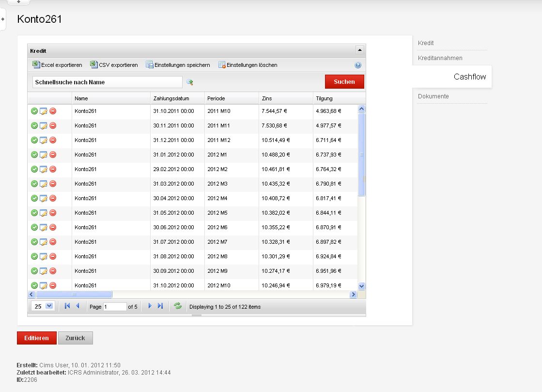Click Einstellungen speichern icon
542x392 pixels.
click(x=149, y=64)
